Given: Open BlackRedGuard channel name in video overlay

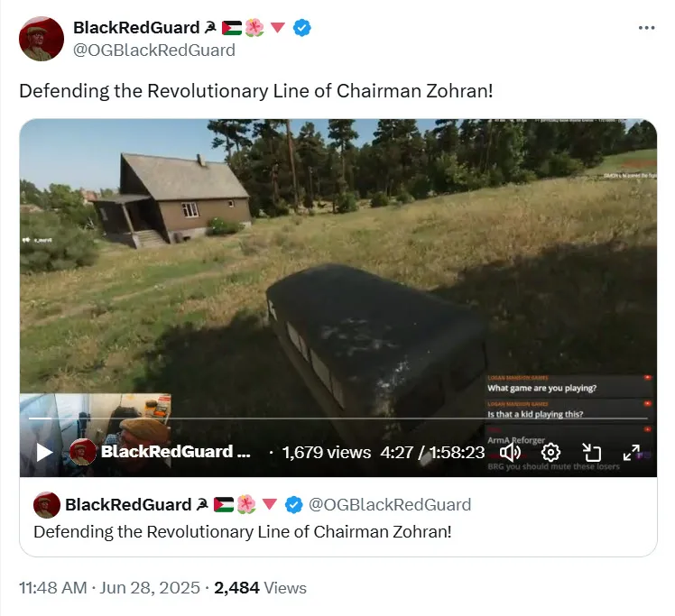Looking at the screenshot, I should coord(176,452).
